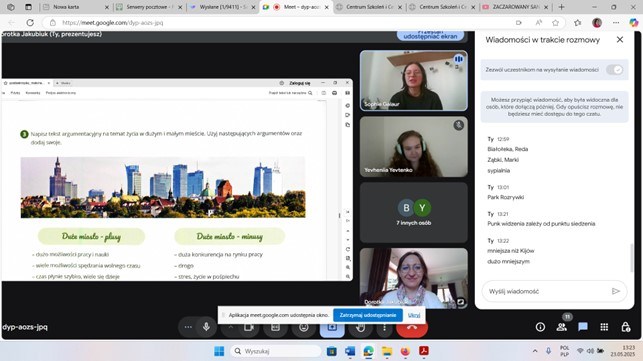Click the screen share toggle button
This screenshot has width=643, height=361.
point(332,327)
